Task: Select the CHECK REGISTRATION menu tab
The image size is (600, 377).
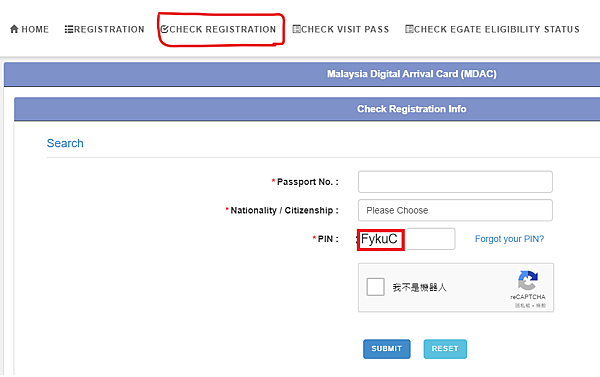Action: 218,29
